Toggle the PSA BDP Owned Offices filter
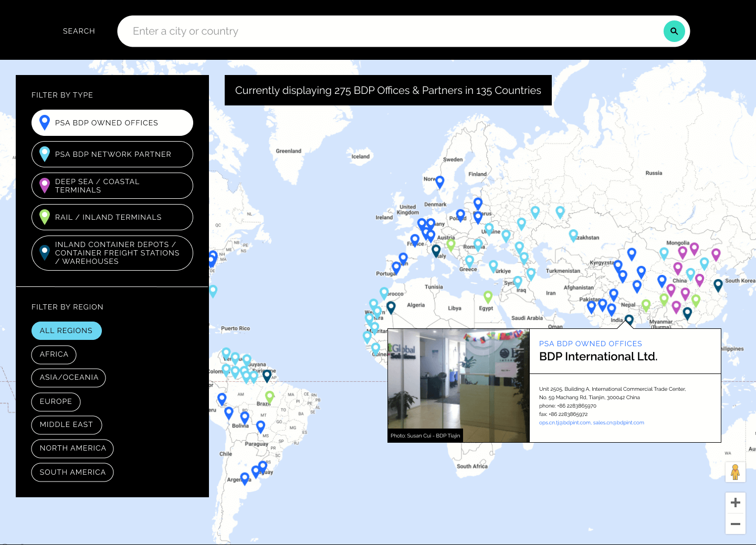756x545 pixels. (x=112, y=123)
